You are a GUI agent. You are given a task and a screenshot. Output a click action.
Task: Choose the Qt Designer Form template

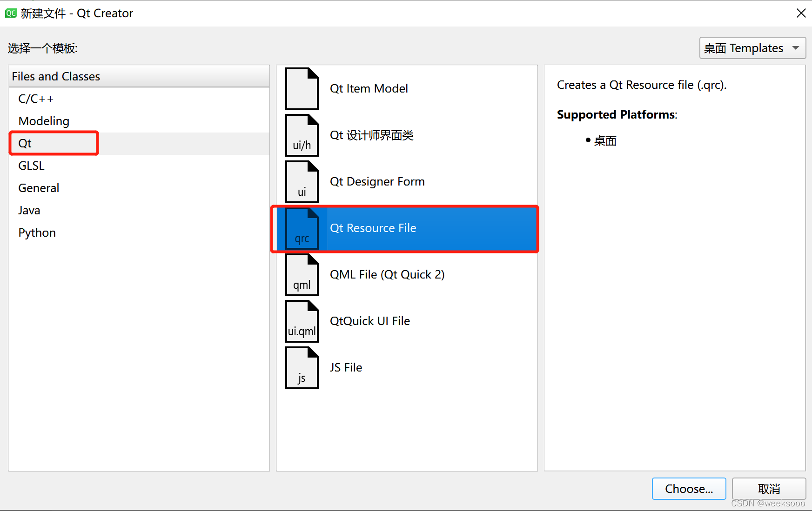[x=407, y=182]
